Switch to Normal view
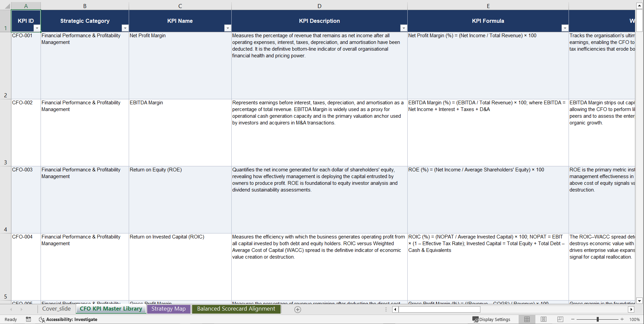The image size is (644, 324). pos(527,319)
